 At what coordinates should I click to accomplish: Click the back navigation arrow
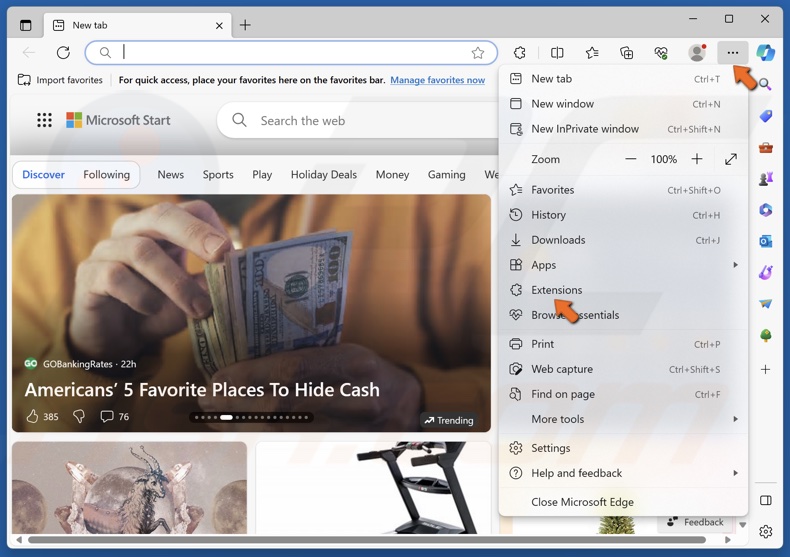(29, 52)
